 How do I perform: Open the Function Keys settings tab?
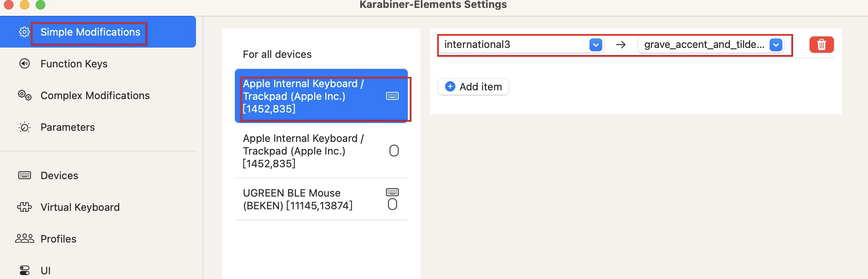[74, 64]
